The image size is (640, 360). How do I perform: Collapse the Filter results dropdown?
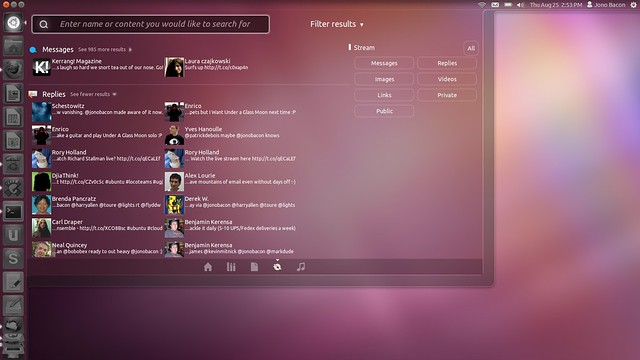[x=337, y=24]
